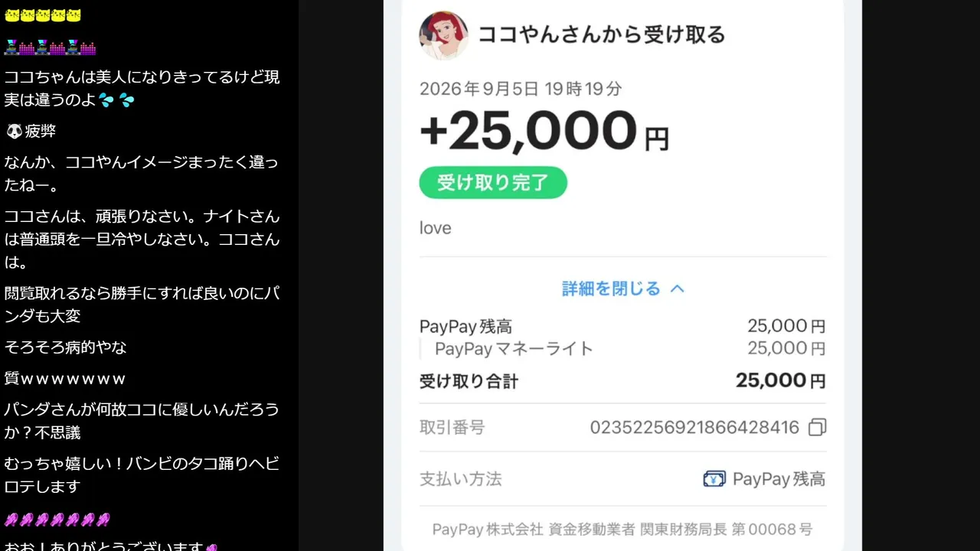Click the date 2026年9月5日 19時19分
The height and width of the screenshot is (551, 980).
coord(521,89)
